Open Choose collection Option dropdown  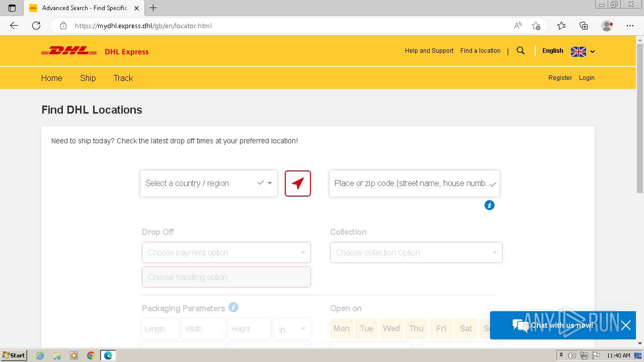(x=416, y=252)
